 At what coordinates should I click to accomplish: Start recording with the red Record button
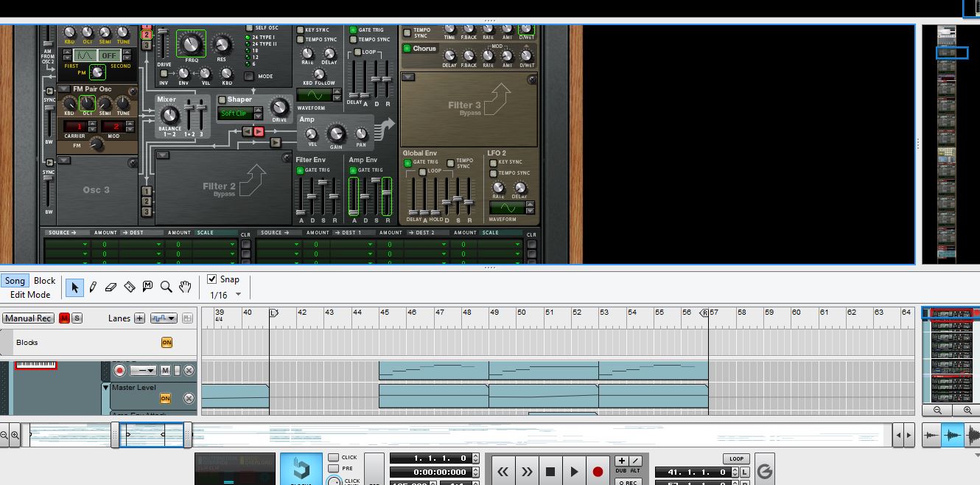point(598,472)
